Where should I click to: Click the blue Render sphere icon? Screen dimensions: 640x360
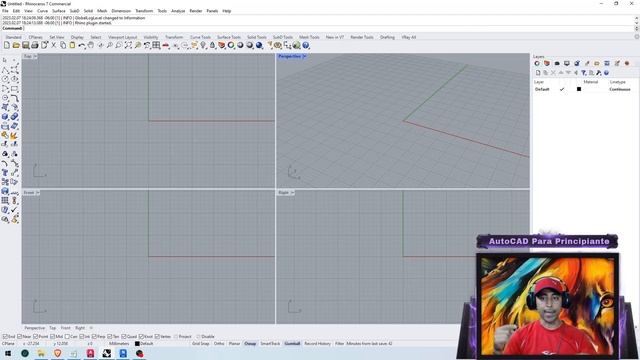259,45
